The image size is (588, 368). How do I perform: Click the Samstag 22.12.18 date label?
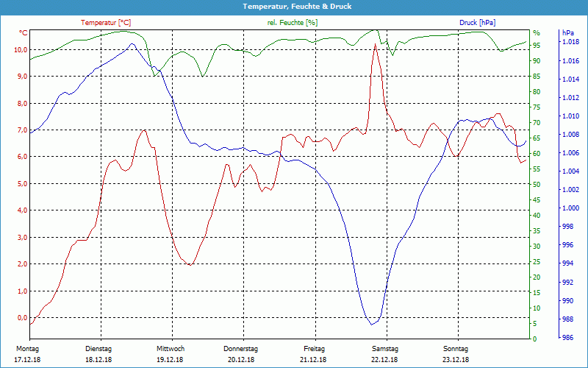point(384,354)
